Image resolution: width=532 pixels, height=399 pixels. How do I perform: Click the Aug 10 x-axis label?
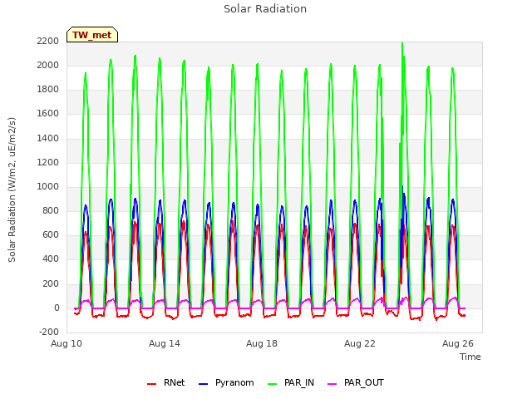[x=66, y=343]
